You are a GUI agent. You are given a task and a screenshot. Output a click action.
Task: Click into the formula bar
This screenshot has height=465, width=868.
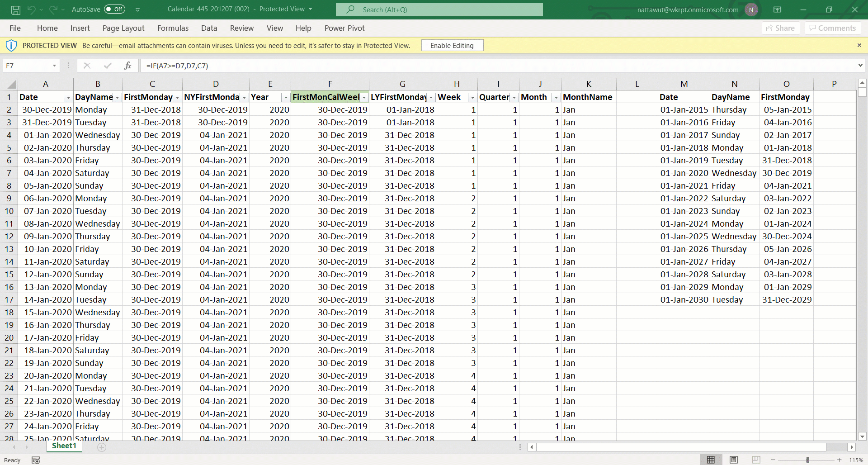497,66
